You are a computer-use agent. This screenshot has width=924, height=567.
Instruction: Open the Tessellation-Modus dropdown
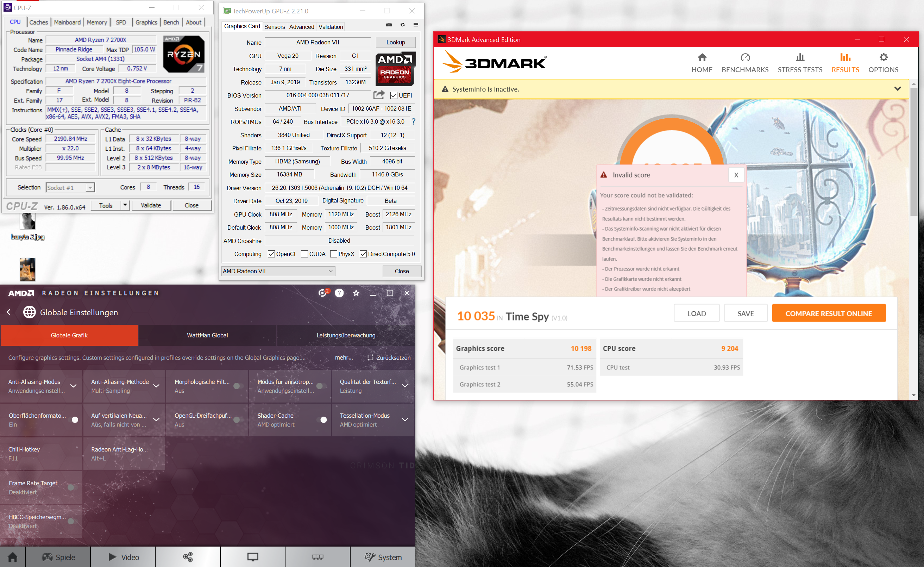405,419
